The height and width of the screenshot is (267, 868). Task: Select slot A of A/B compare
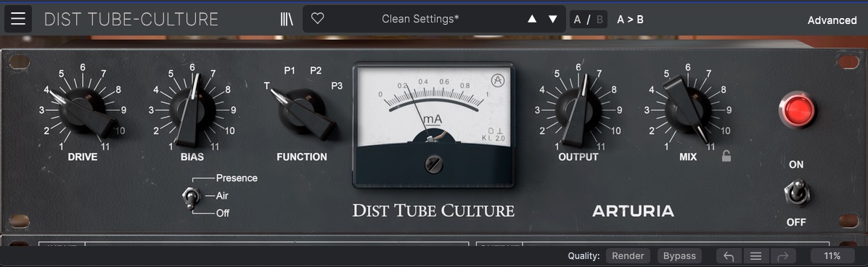pyautogui.click(x=578, y=20)
